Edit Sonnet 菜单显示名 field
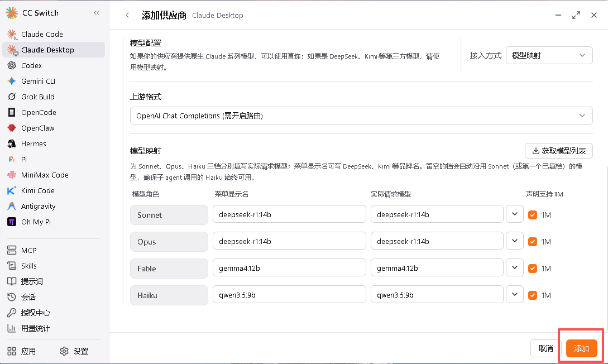The width and height of the screenshot is (608, 364). [x=289, y=214]
